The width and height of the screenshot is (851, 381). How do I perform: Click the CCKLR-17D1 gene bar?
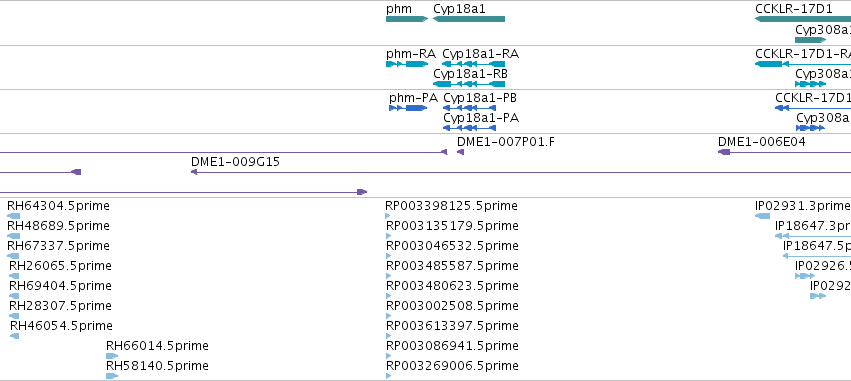(803, 19)
